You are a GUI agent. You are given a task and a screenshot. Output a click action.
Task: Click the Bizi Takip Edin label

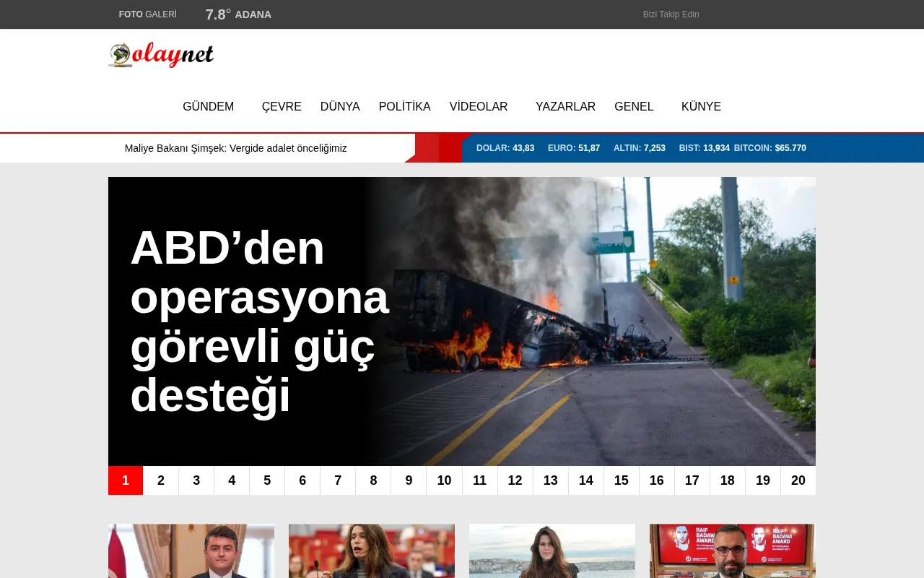(x=671, y=14)
